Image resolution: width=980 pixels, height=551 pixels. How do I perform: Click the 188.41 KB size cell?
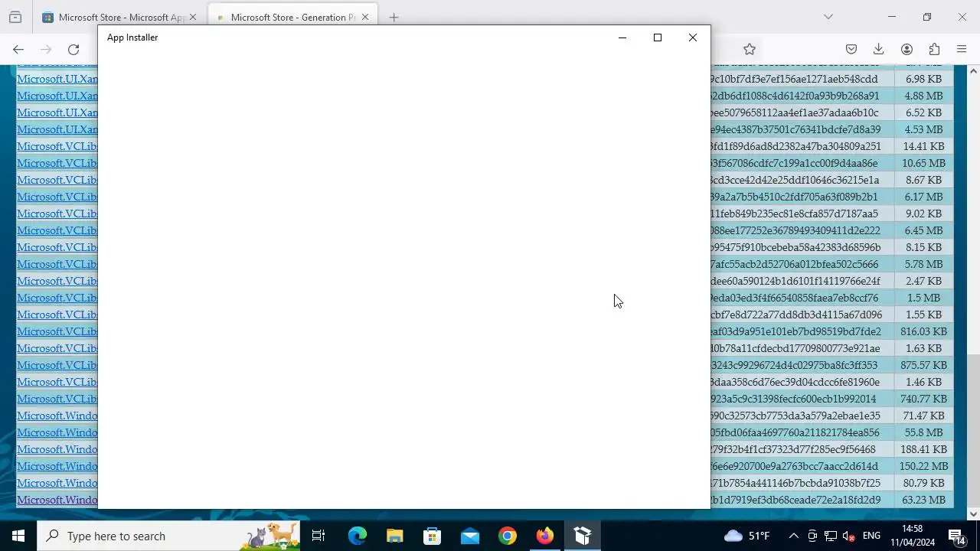(923, 449)
